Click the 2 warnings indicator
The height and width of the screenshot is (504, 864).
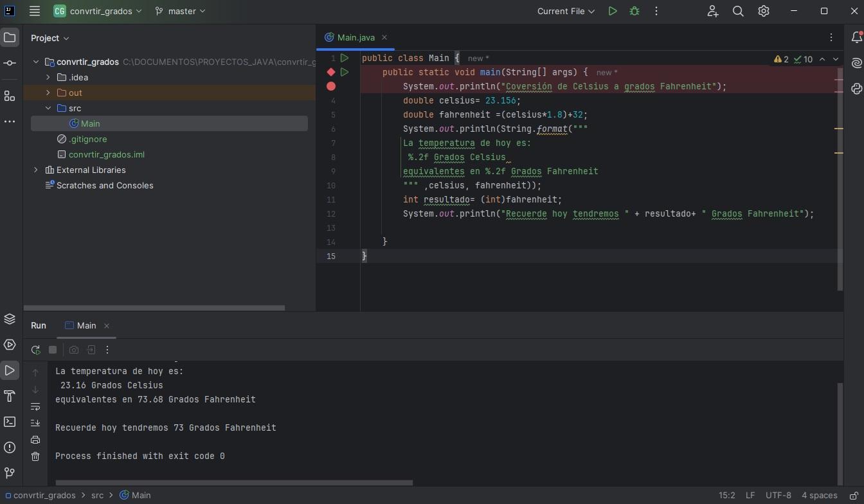point(781,59)
